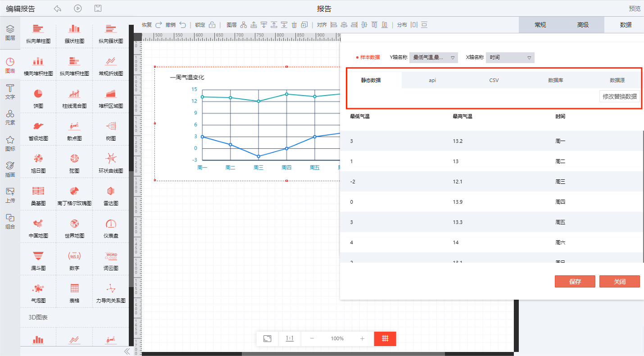The width and height of the screenshot is (644, 356).
Task: Toggle the 锁定 lock icon
Action: (x=212, y=25)
